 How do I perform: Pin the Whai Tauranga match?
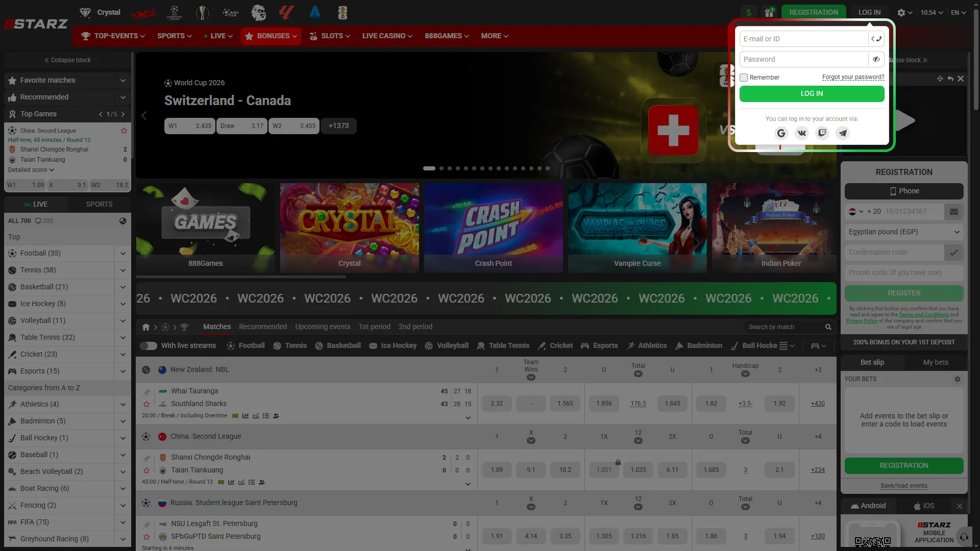click(x=146, y=392)
